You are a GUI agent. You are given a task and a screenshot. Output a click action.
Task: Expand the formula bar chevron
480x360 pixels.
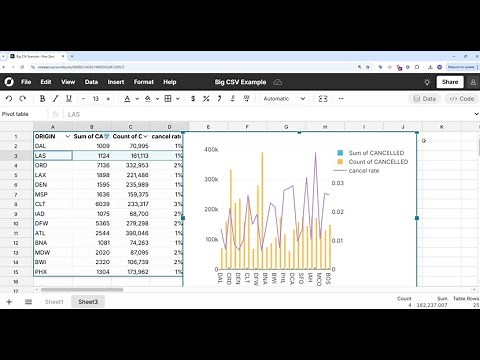click(x=476, y=114)
